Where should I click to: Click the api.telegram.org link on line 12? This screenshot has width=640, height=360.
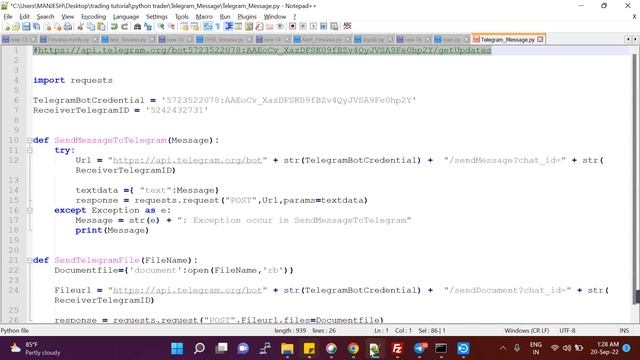[187, 160]
